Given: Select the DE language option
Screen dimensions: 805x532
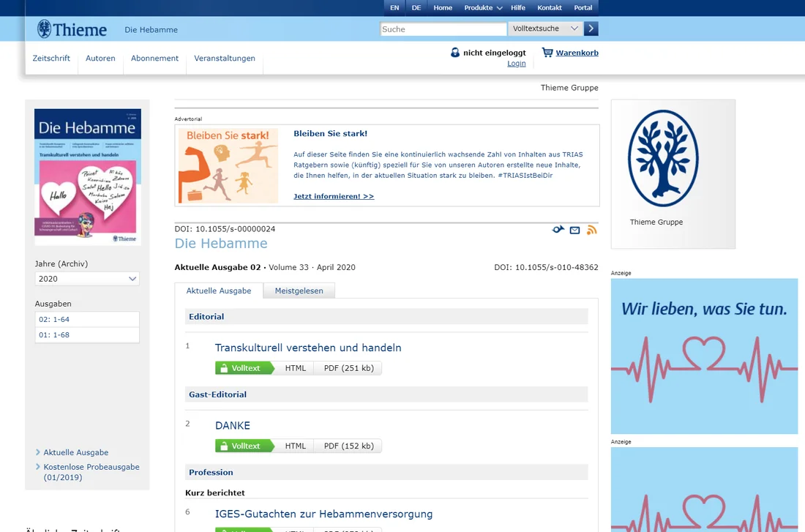Looking at the screenshot, I should tap(416, 7).
